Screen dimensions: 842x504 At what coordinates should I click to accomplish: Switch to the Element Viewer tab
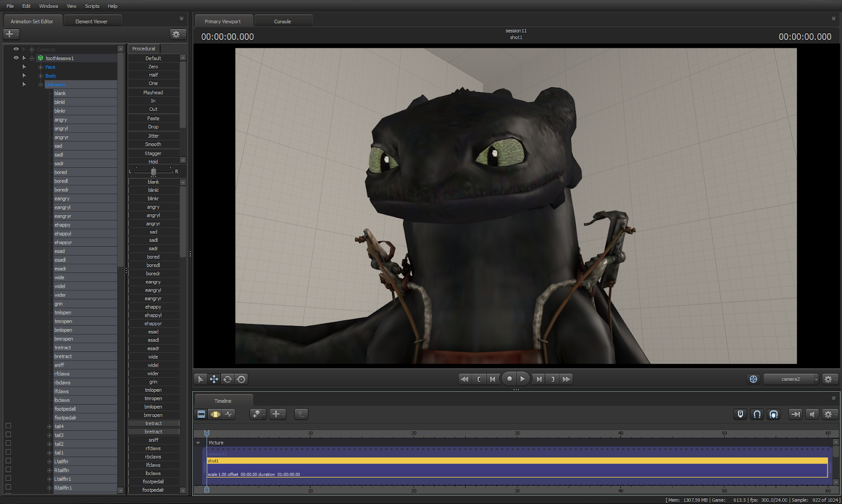93,21
